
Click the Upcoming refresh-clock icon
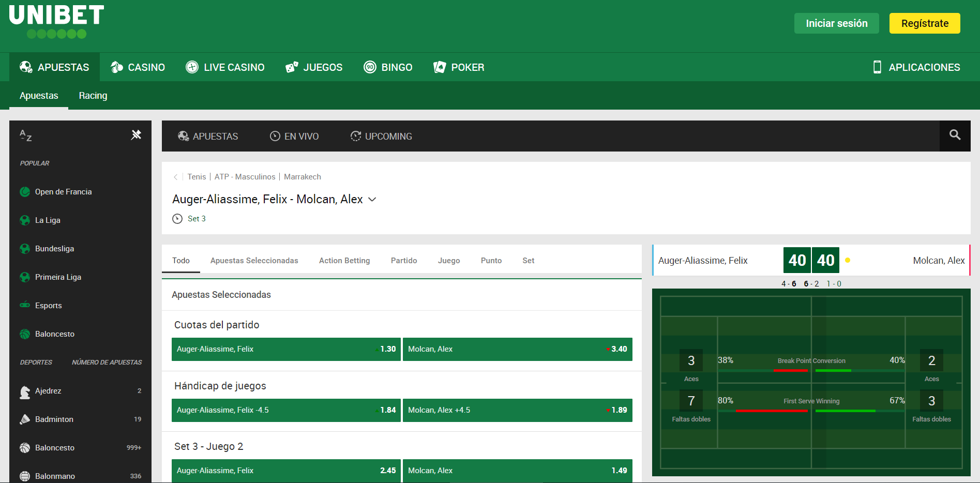pyautogui.click(x=356, y=136)
